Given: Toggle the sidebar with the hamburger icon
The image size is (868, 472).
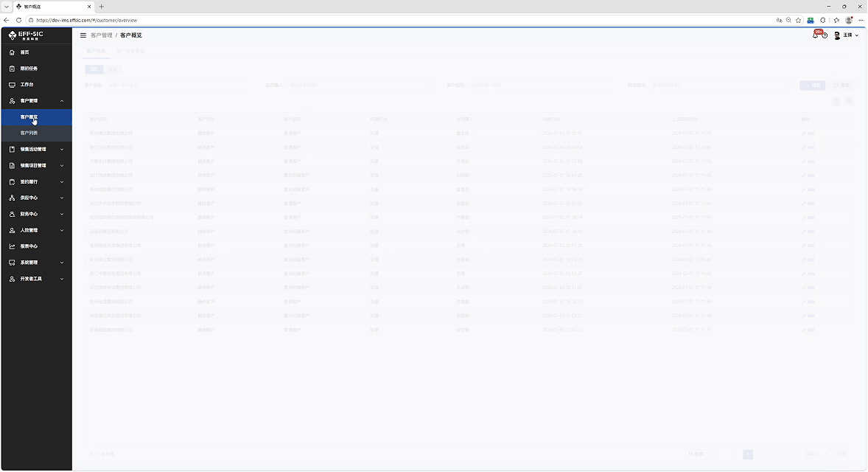Looking at the screenshot, I should point(83,35).
